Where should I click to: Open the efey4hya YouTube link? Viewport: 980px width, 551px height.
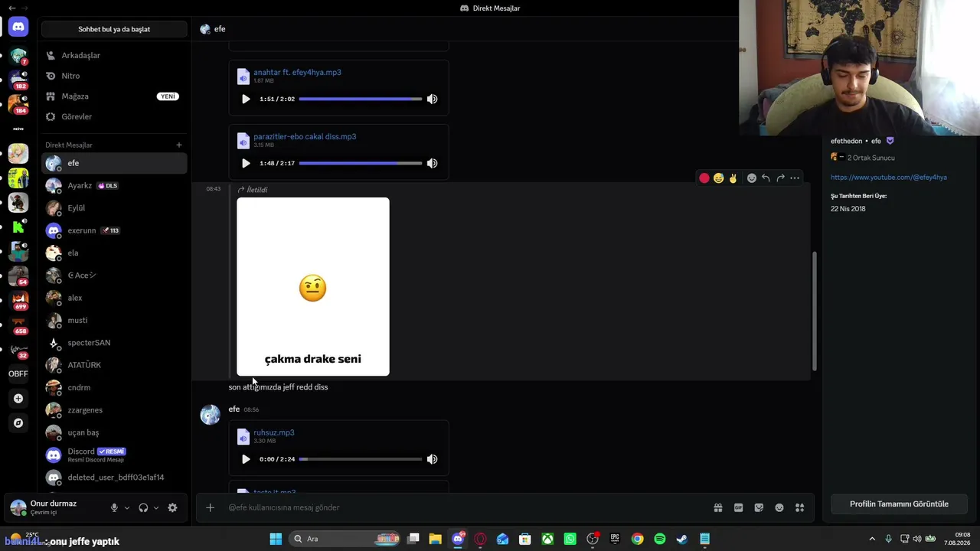pos(889,178)
